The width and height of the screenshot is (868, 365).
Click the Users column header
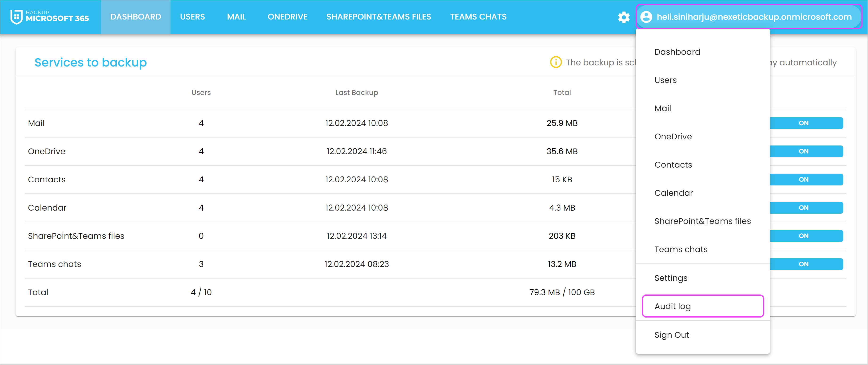(201, 93)
